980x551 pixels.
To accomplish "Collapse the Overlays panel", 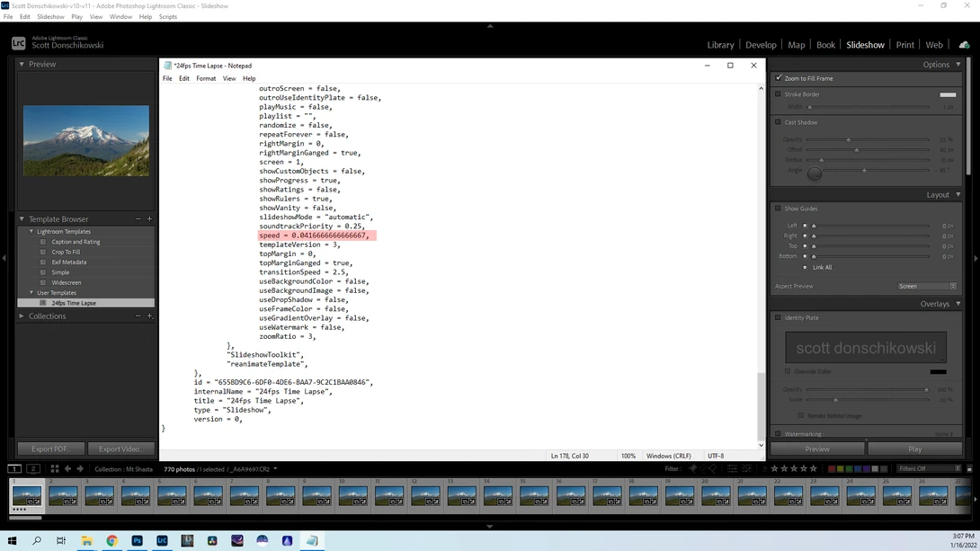I will point(958,304).
